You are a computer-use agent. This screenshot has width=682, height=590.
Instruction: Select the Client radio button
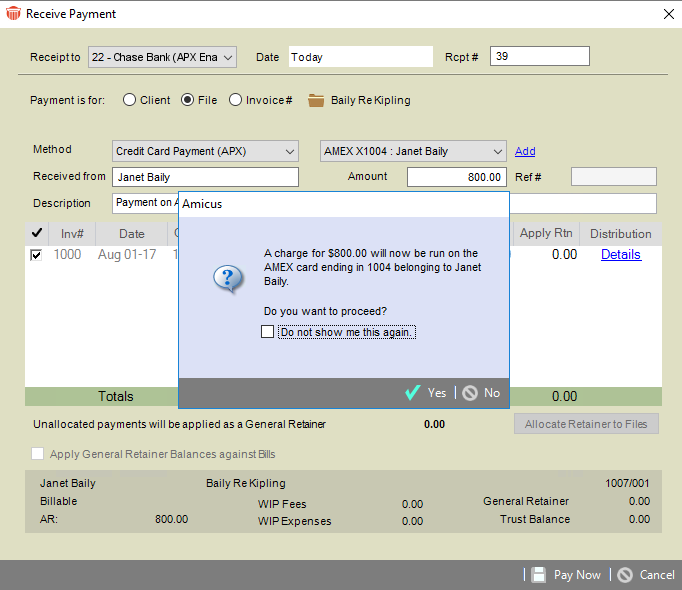click(x=129, y=100)
